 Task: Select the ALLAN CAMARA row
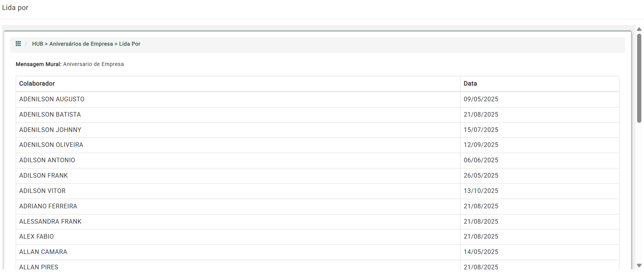(x=43, y=252)
